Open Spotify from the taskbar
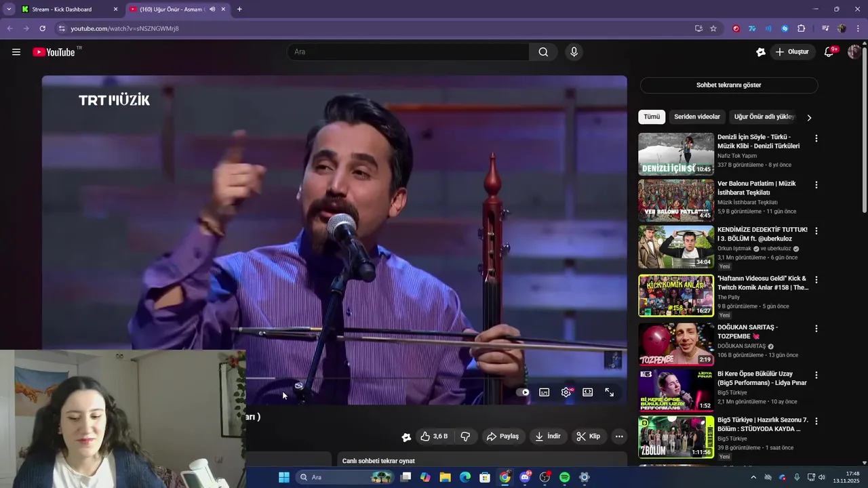Screen dimensions: 868x488 (x=565, y=477)
